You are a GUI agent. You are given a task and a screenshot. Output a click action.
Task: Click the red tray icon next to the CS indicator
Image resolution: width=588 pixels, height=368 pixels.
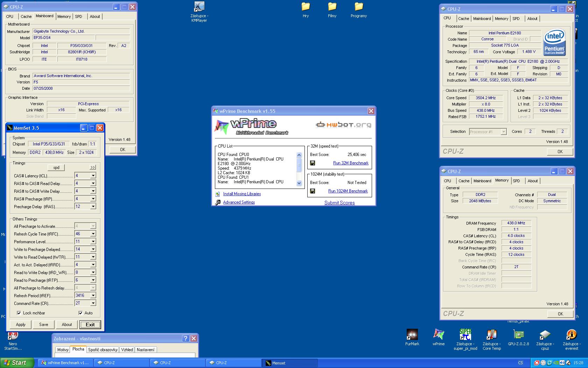tap(537, 363)
